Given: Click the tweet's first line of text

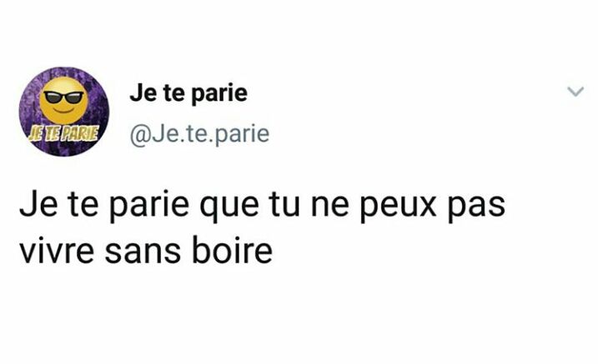Looking at the screenshot, I should (x=263, y=207).
